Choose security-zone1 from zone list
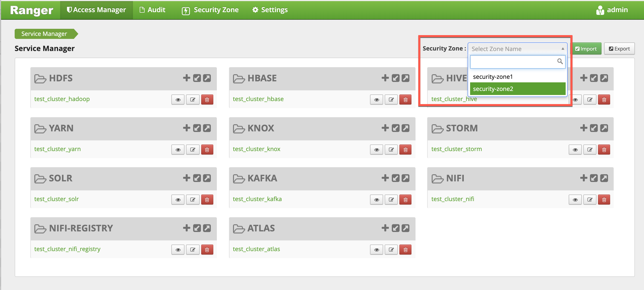644x290 pixels. pos(517,77)
